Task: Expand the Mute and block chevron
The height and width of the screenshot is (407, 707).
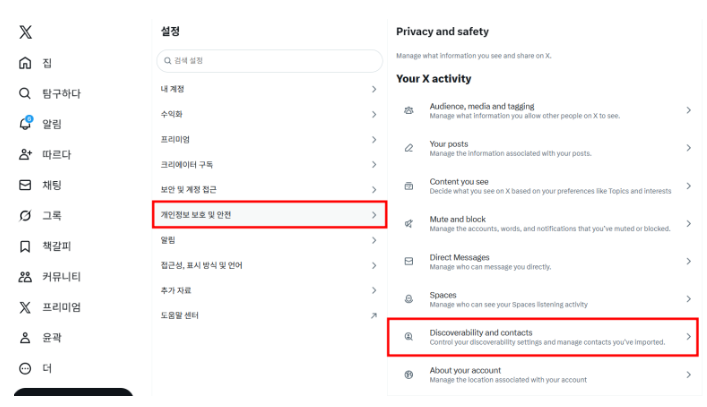Action: coord(688,223)
